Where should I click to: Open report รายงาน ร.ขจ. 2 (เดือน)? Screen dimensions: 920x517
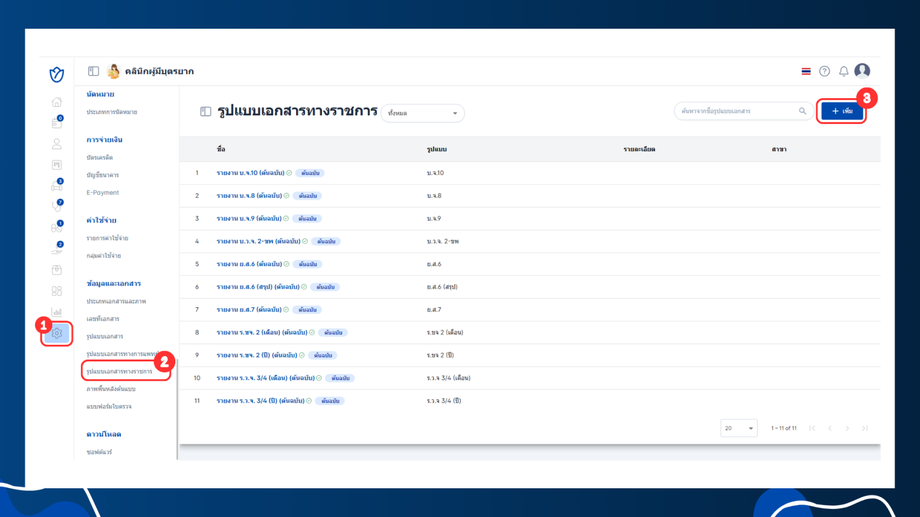coord(262,333)
